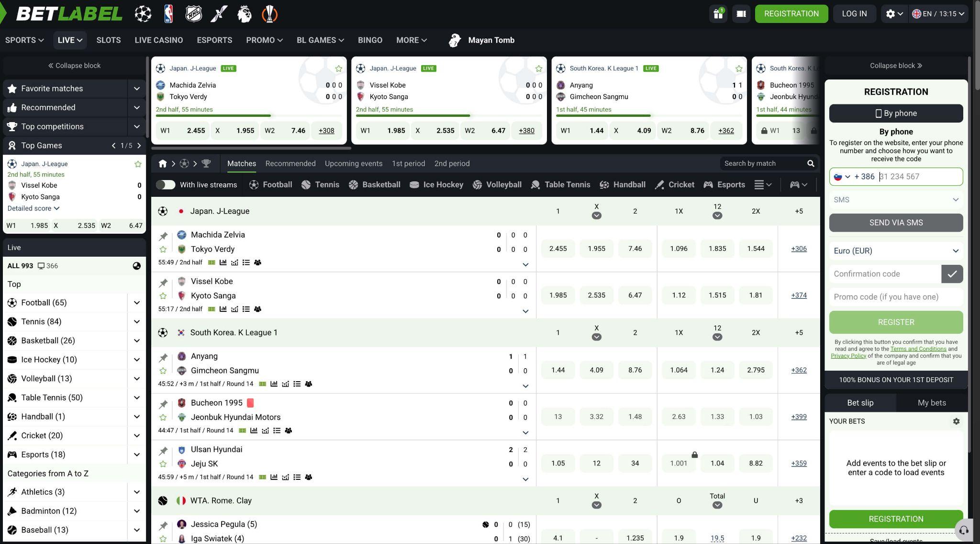Viewport: 980px width, 544px height.
Task: Click the LOG IN button
Action: pos(854,13)
